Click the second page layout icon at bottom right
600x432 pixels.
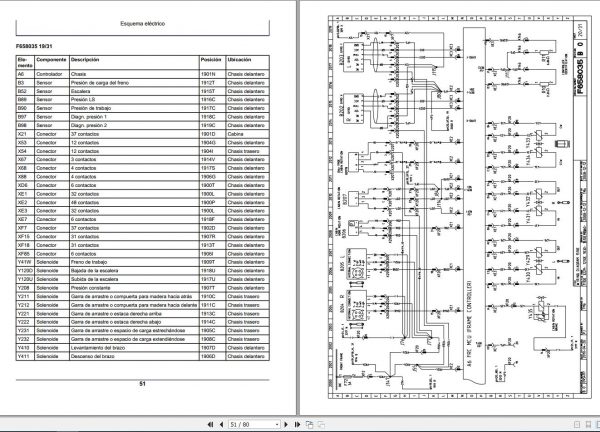coord(588,424)
